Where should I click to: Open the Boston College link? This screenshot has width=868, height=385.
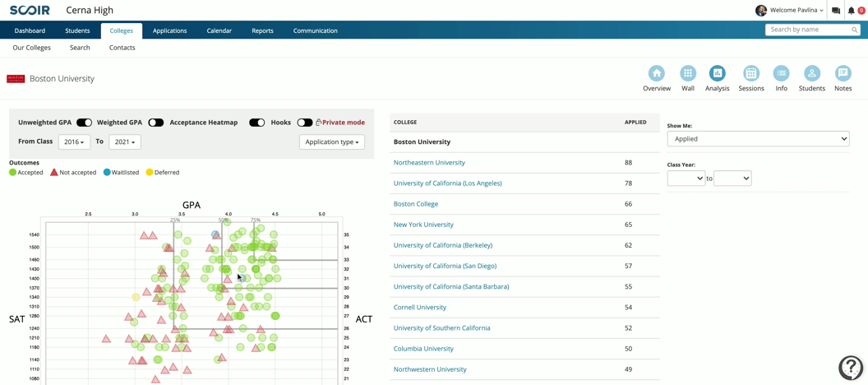tap(416, 204)
